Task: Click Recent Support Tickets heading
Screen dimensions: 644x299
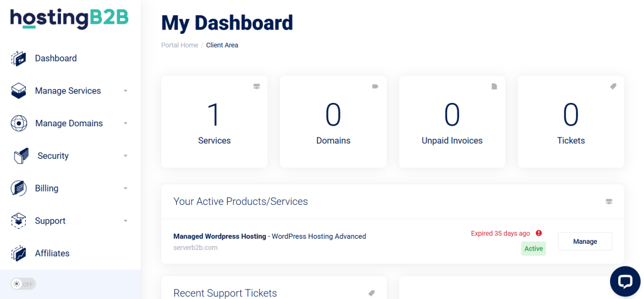Action: point(225,293)
